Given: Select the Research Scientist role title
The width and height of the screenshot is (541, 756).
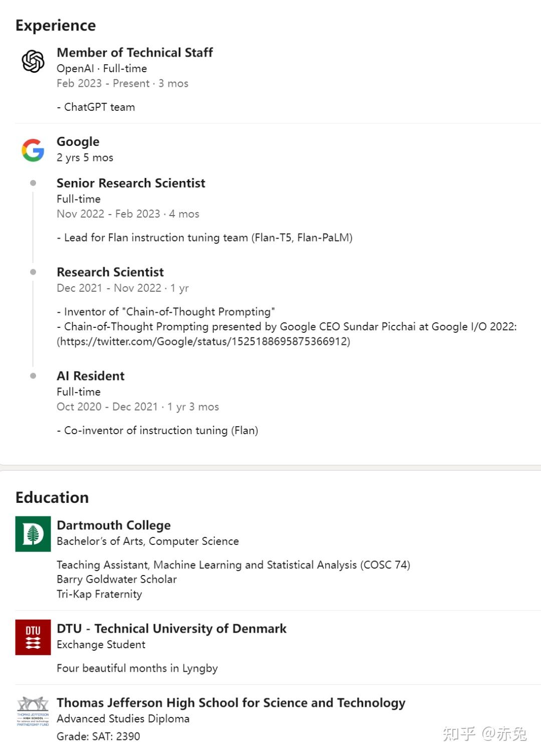Looking at the screenshot, I should (110, 272).
